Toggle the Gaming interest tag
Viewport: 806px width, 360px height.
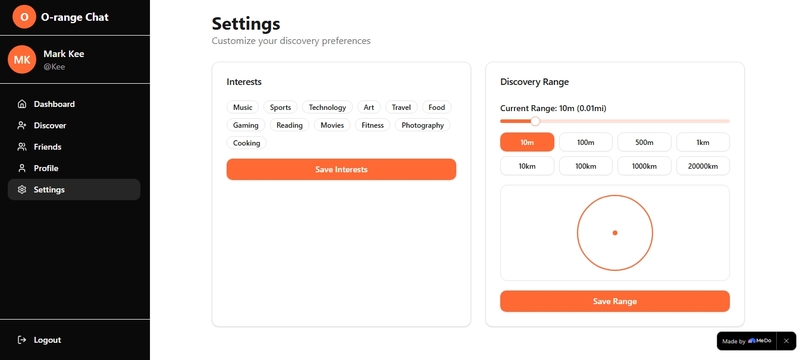(x=246, y=125)
